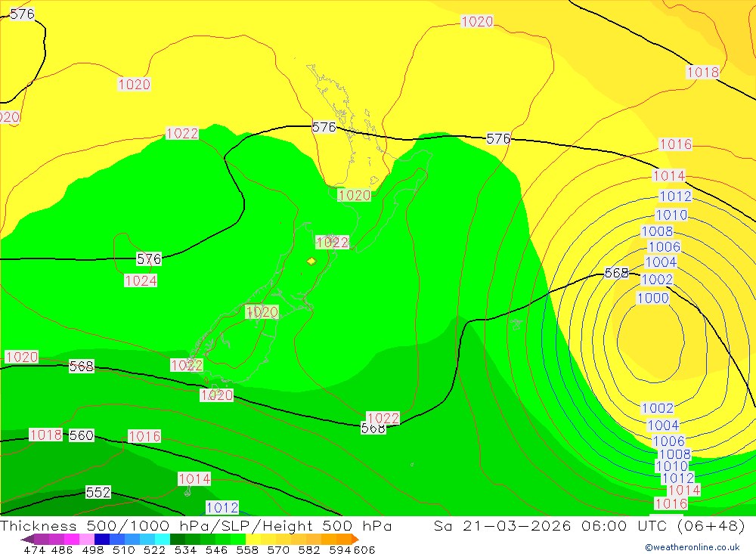Click the light pink legend swatch

click(x=86, y=539)
